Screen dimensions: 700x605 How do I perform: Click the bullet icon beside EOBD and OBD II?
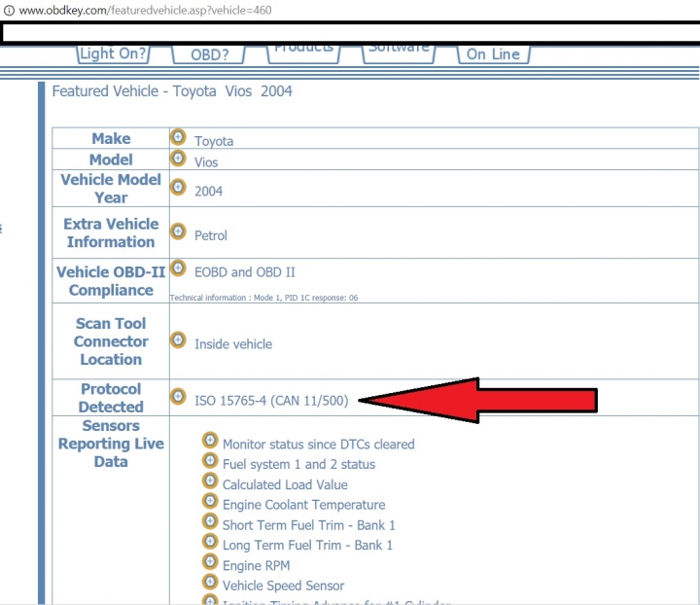tap(178, 267)
